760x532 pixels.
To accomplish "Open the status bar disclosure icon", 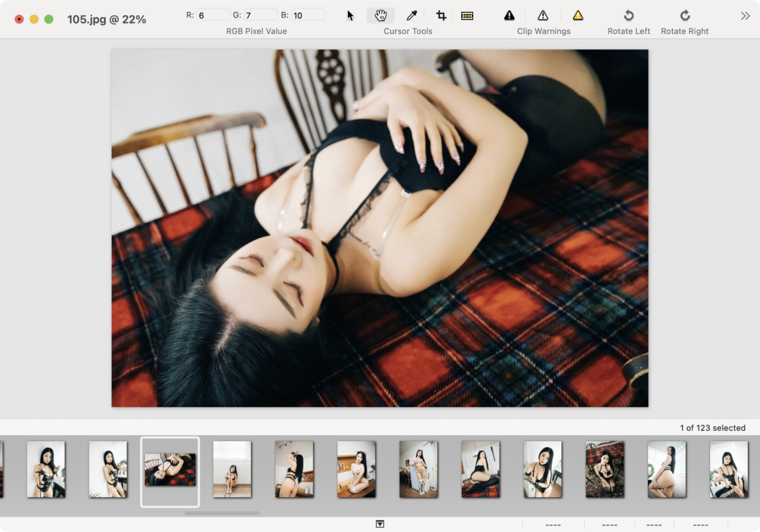I will tap(380, 524).
